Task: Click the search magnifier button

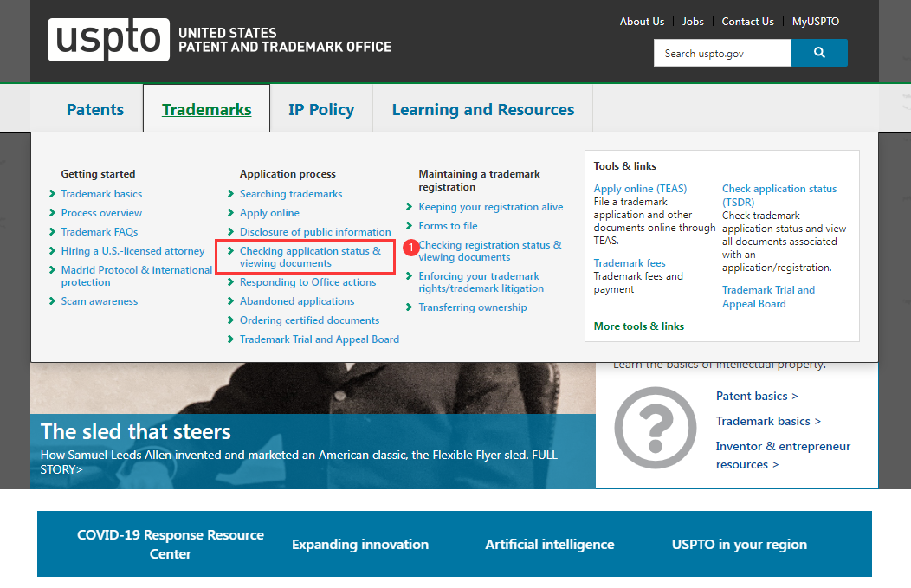Action: pyautogui.click(x=819, y=53)
